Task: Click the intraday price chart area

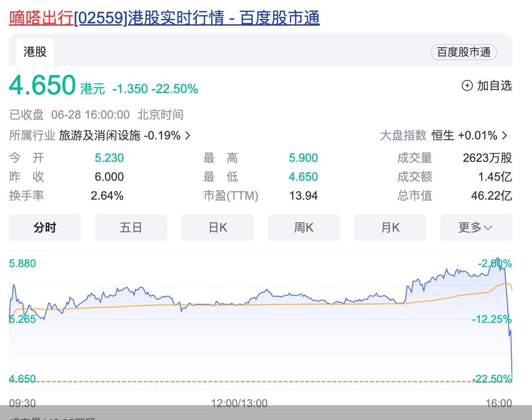Action: 261,320
